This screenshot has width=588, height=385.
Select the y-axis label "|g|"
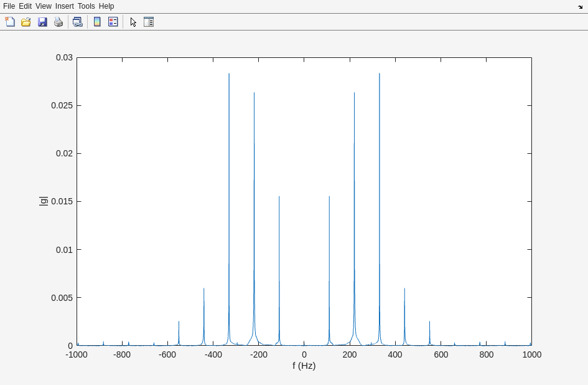[x=43, y=201]
